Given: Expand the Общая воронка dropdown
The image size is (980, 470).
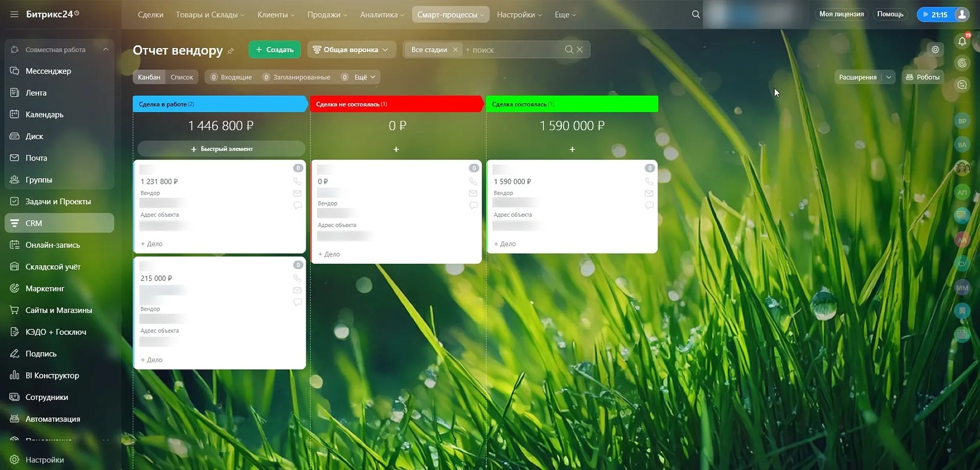Looking at the screenshot, I should coord(351,50).
